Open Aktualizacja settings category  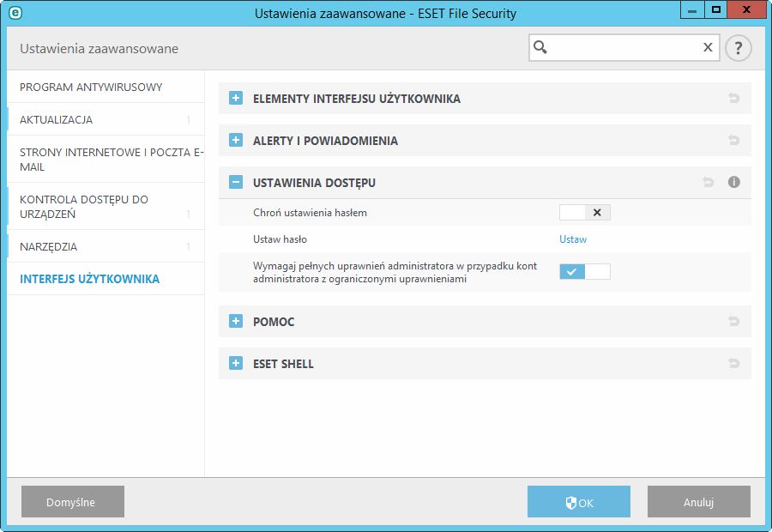106,120
